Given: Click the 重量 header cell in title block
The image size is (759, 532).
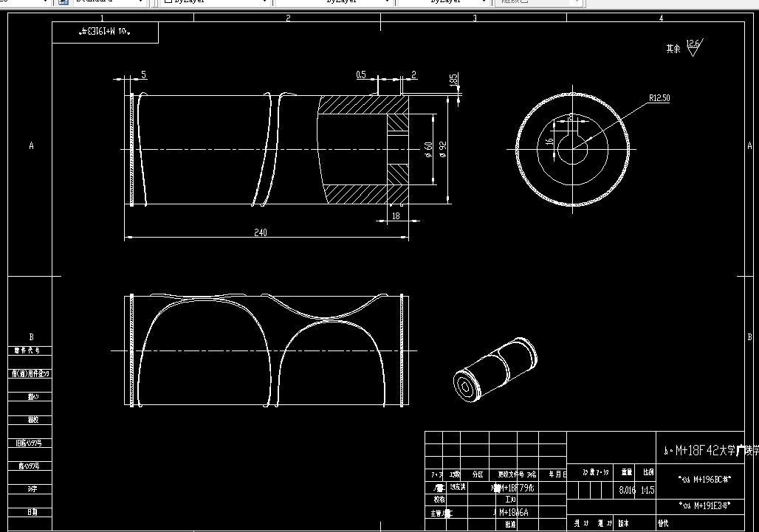Looking at the screenshot, I should click(x=627, y=472).
